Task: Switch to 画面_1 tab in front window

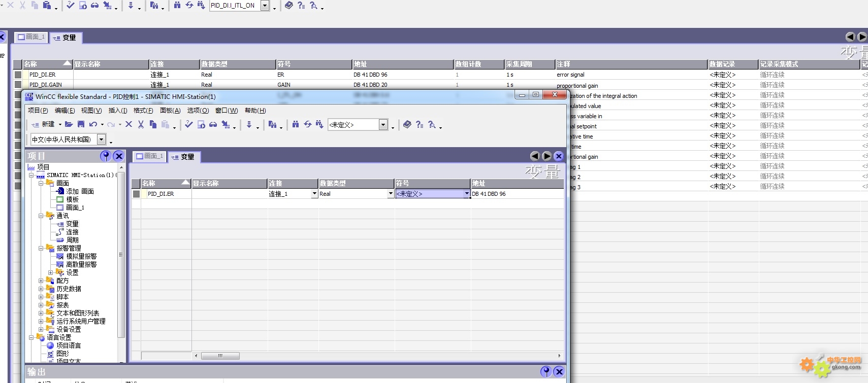Action: [x=150, y=156]
